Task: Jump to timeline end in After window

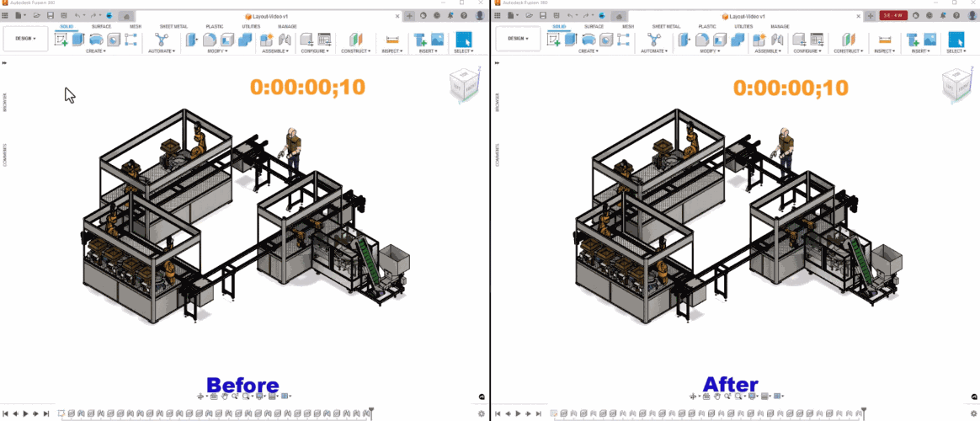Action: pos(538,413)
